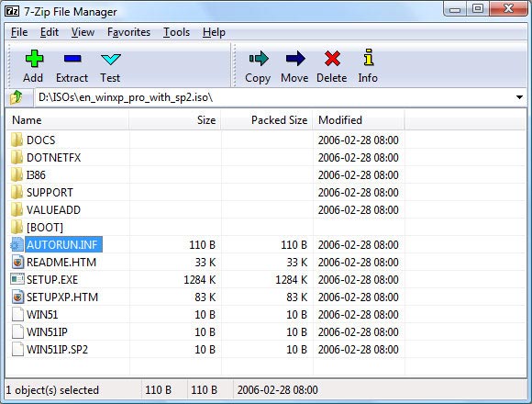
Task: Sort by Name column header
Action: tap(68, 120)
